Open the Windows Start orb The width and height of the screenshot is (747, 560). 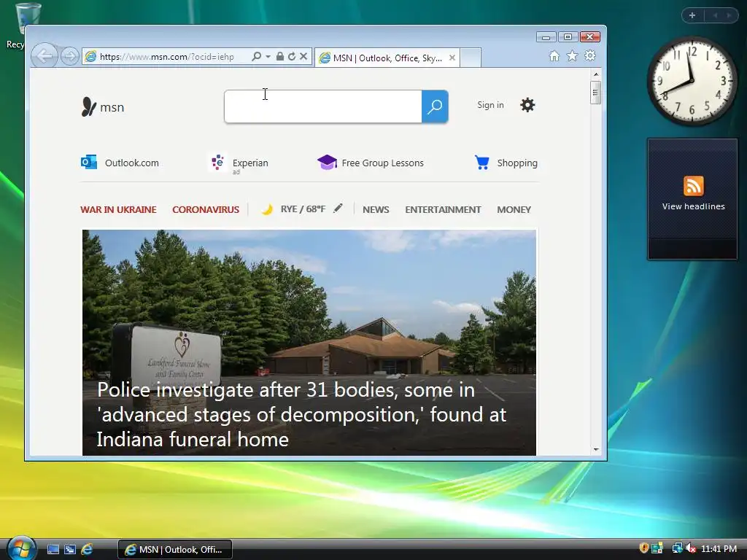[x=22, y=548]
